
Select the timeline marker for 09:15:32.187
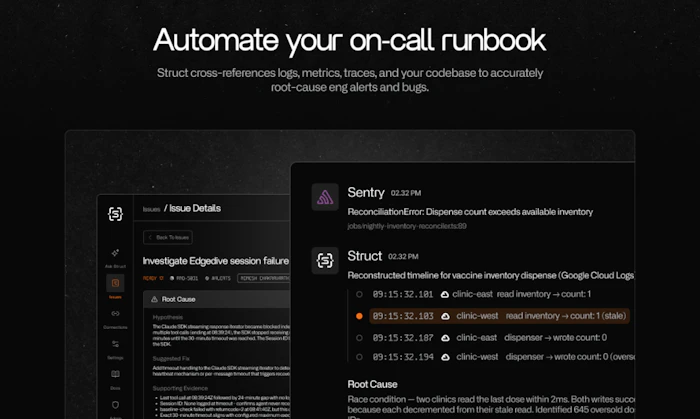(x=359, y=338)
